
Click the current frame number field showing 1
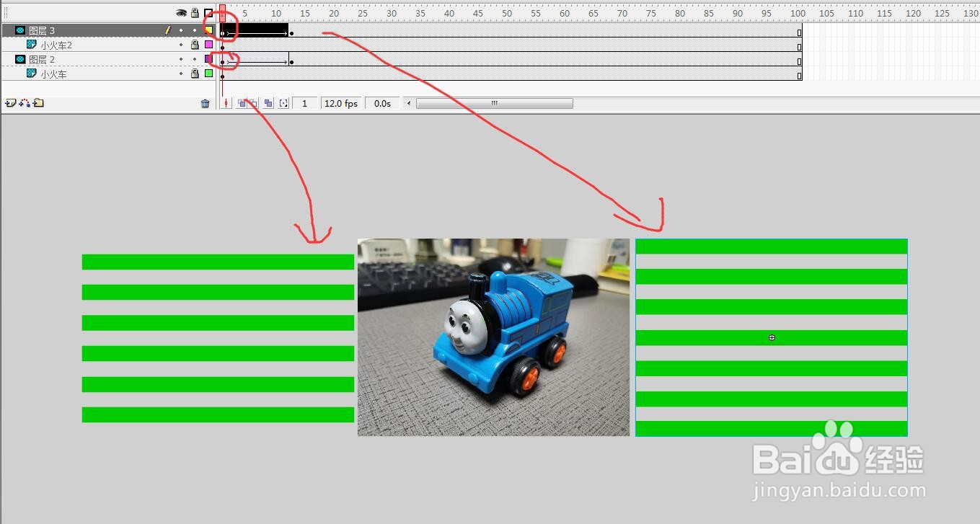click(304, 104)
